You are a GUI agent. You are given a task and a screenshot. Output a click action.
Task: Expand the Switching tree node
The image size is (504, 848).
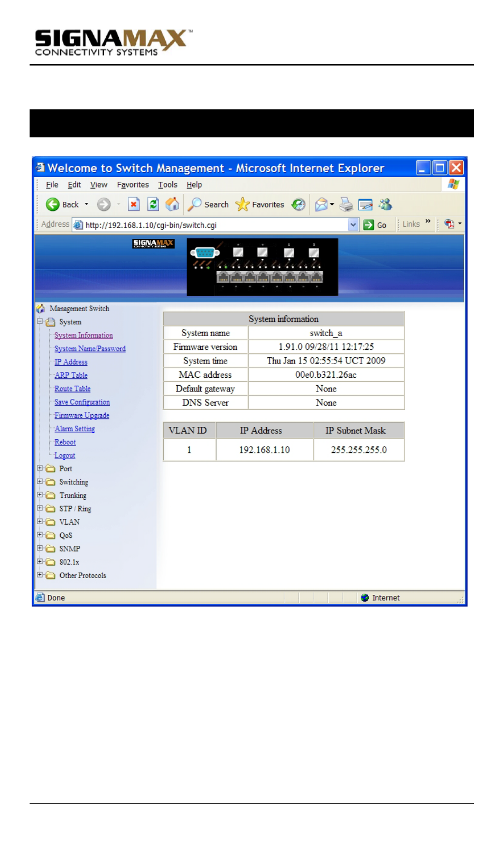pyautogui.click(x=40, y=481)
